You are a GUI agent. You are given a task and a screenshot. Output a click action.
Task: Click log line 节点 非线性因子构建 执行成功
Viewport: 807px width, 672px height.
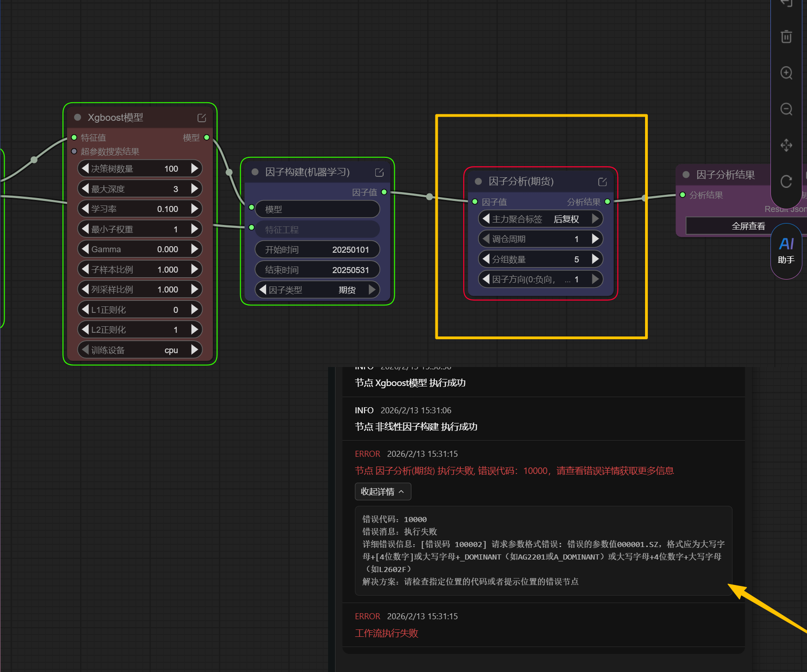click(x=416, y=427)
